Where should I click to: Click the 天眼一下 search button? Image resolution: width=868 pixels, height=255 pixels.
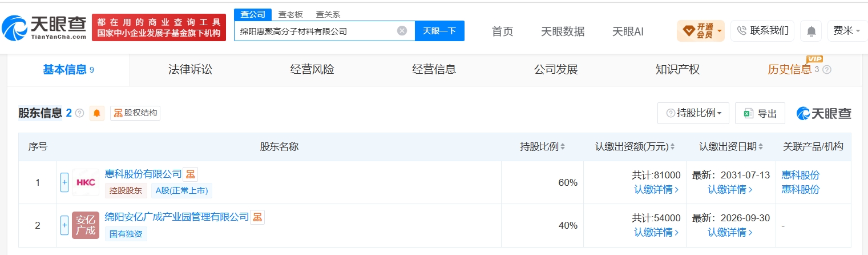click(x=439, y=31)
